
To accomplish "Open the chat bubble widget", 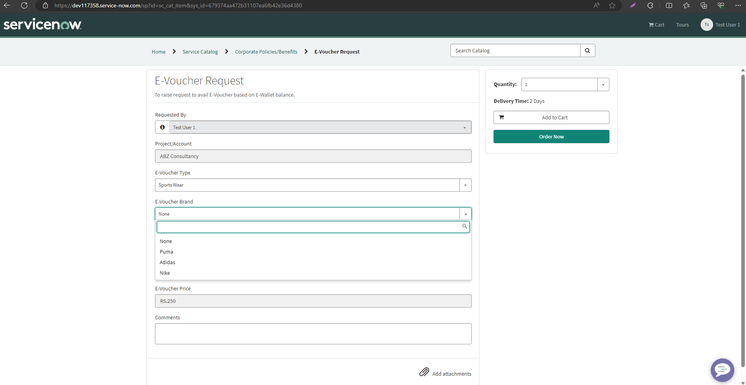I will tap(722, 370).
